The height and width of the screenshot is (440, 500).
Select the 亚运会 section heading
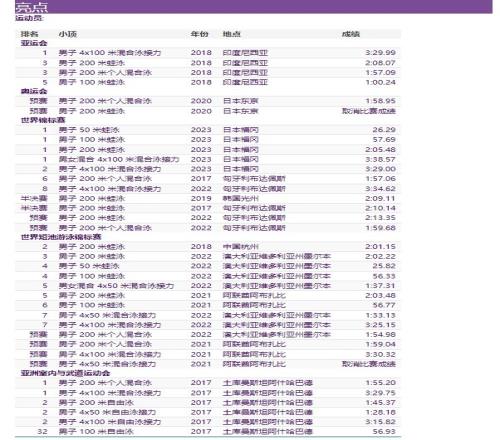click(x=34, y=43)
